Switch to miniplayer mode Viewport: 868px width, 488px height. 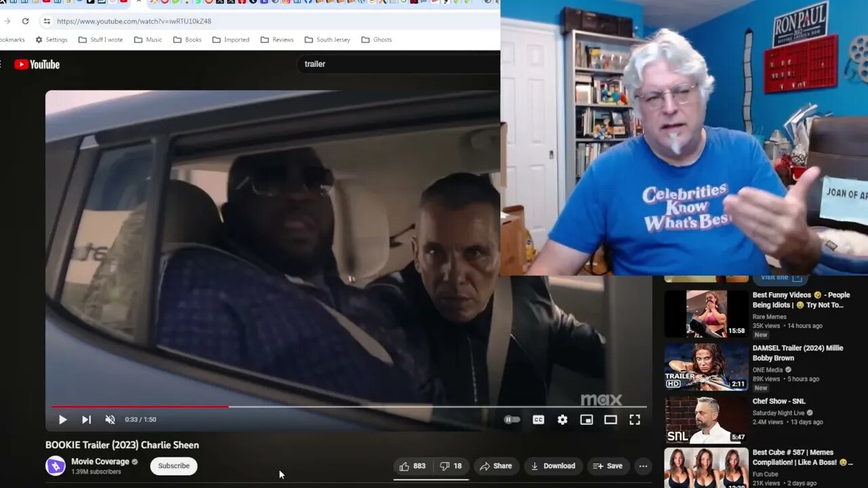click(x=587, y=420)
